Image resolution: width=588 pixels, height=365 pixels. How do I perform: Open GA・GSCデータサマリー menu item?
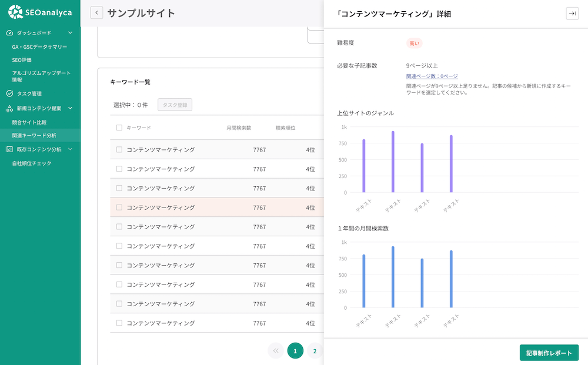39,46
